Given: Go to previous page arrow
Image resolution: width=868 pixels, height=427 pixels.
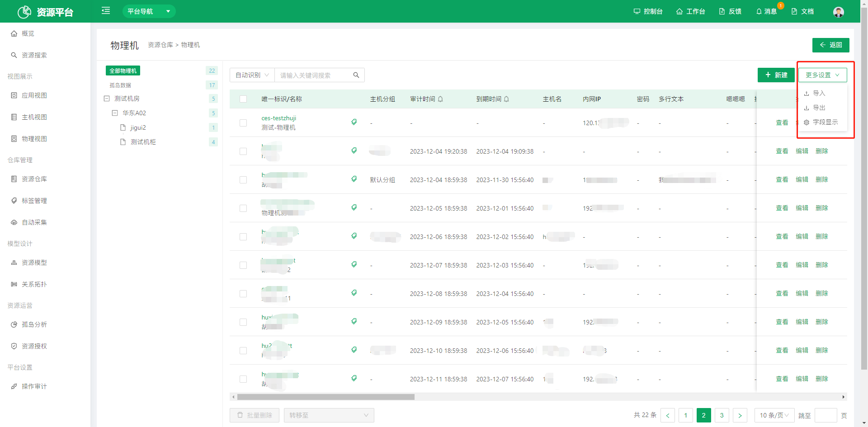Looking at the screenshot, I should click(668, 415).
